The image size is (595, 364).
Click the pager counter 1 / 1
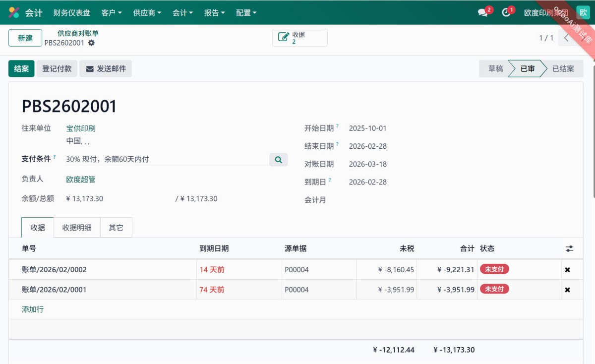pyautogui.click(x=546, y=38)
